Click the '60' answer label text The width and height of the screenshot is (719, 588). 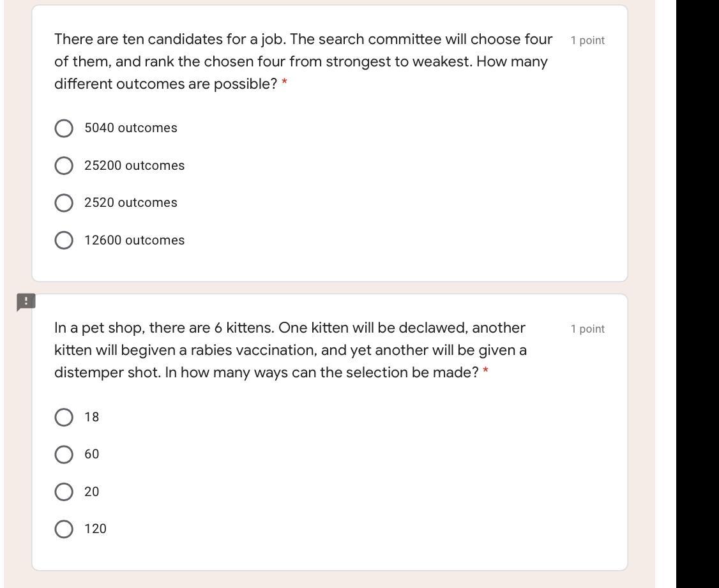[x=92, y=455]
